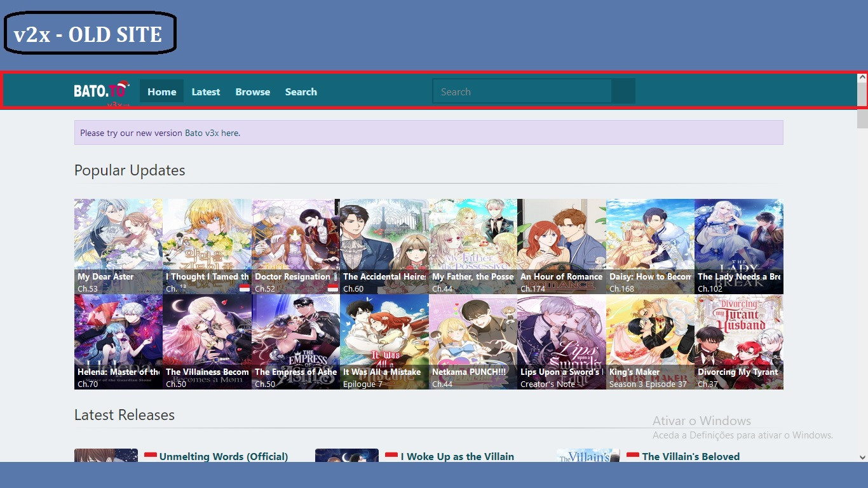The height and width of the screenshot is (488, 868).
Task: Open The Villain's Beloved cover thumbnail
Action: [x=588, y=456]
